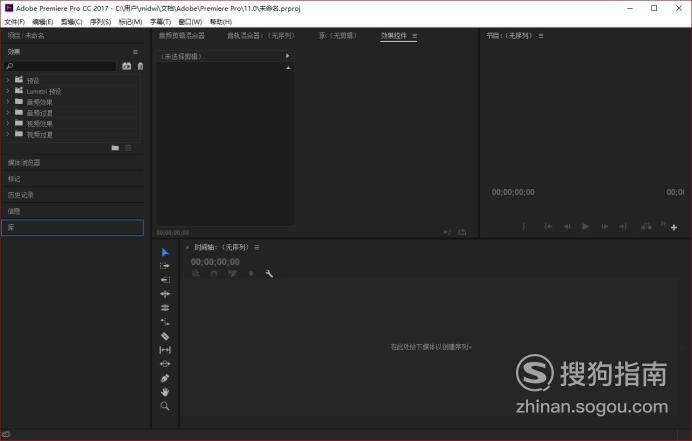The image size is (692, 441).
Task: Click the status bar icon at bottom-left
Action: [x=6, y=434]
